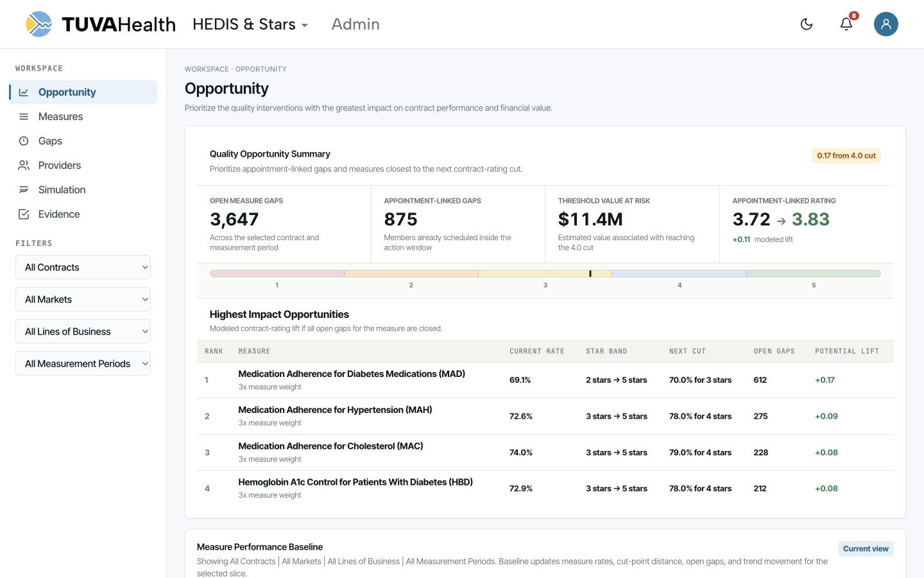Viewport: 924px width, 578px height.
Task: Open the notifications bell
Action: [x=846, y=24]
